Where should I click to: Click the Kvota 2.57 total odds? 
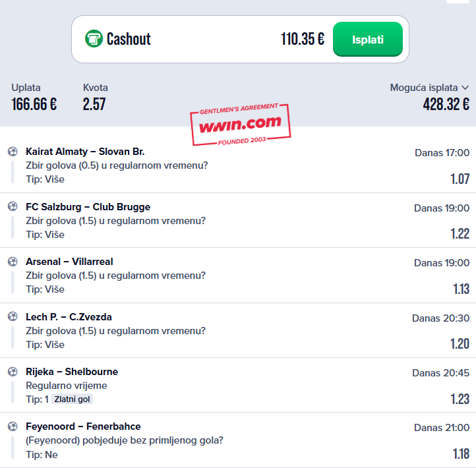94,104
